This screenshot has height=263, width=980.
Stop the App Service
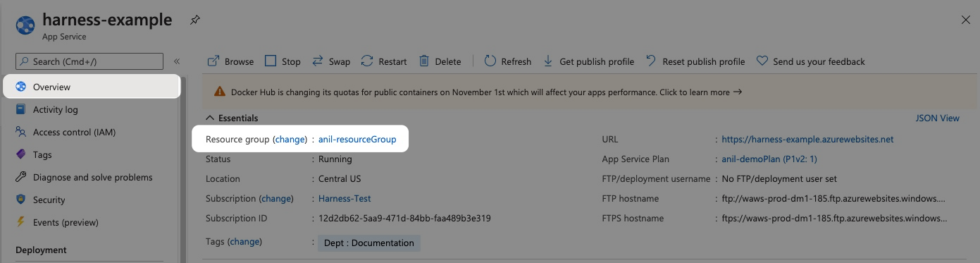point(283,61)
